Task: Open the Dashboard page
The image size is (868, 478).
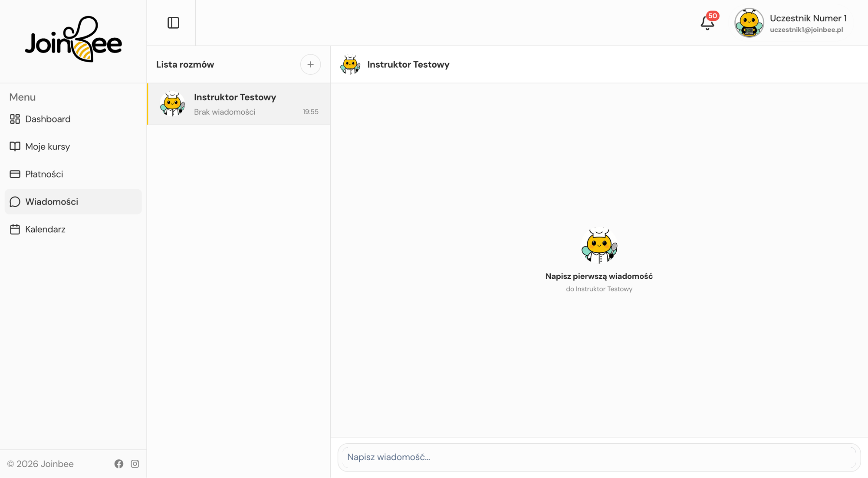Action: coord(73,119)
